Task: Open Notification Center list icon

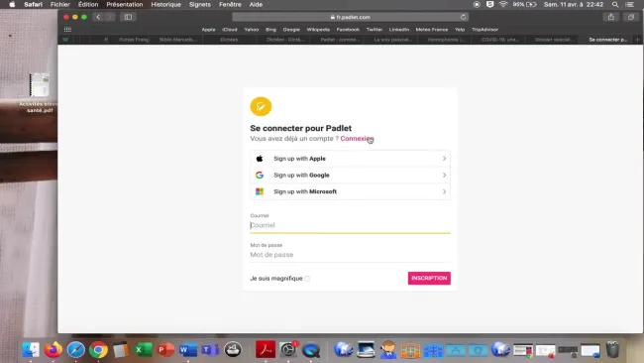Action: tap(629, 5)
